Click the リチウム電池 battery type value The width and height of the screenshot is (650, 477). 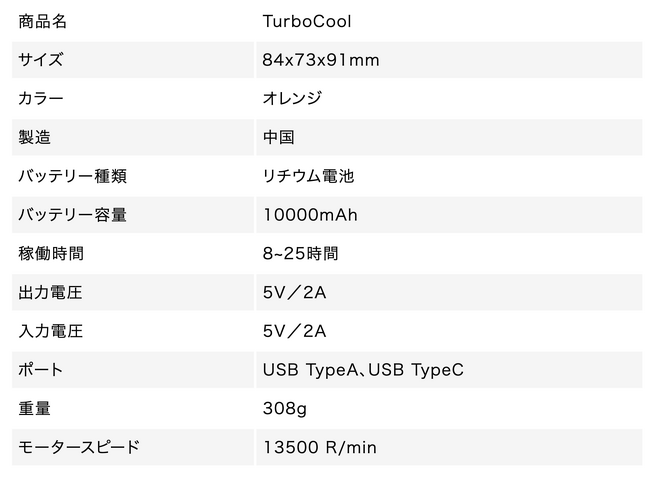(309, 176)
